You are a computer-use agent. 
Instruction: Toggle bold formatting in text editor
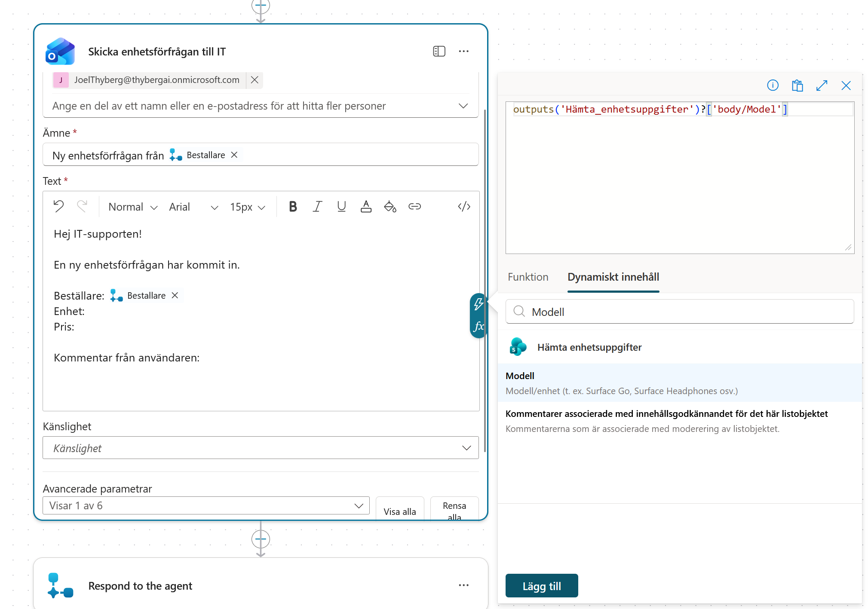coord(293,207)
